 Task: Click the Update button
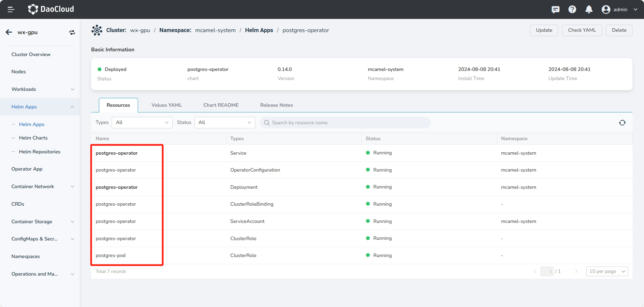pyautogui.click(x=544, y=30)
